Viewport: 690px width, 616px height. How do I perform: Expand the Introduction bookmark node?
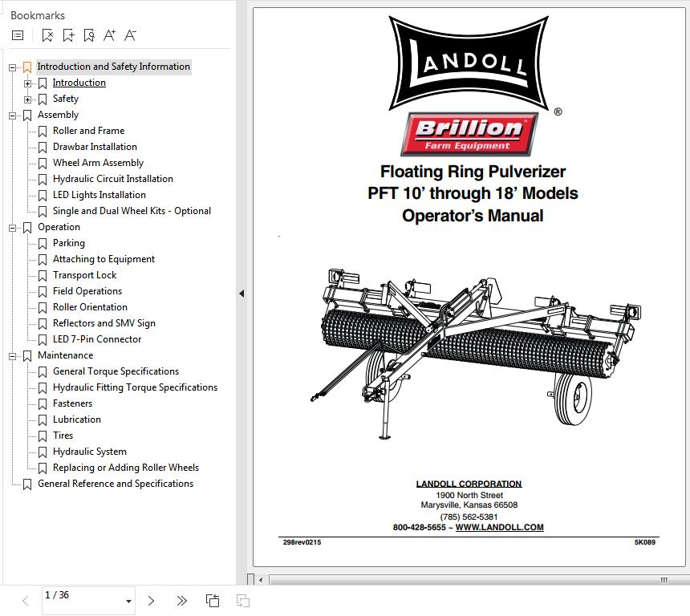tap(27, 83)
